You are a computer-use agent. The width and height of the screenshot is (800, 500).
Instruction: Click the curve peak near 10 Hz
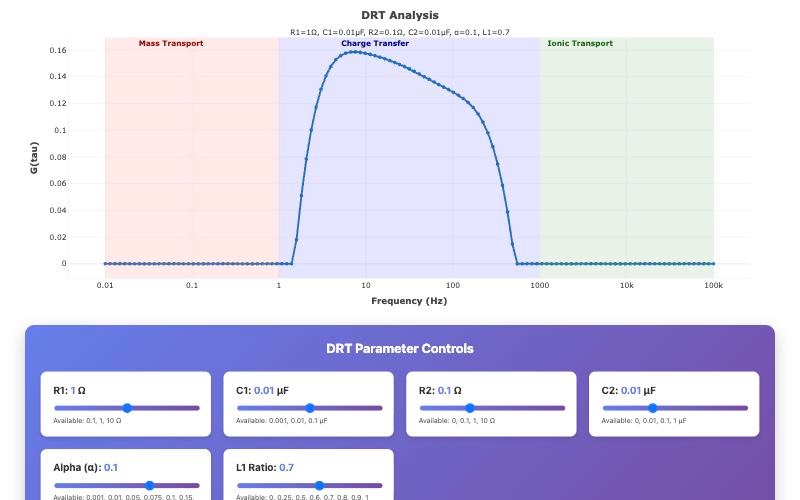[355, 52]
